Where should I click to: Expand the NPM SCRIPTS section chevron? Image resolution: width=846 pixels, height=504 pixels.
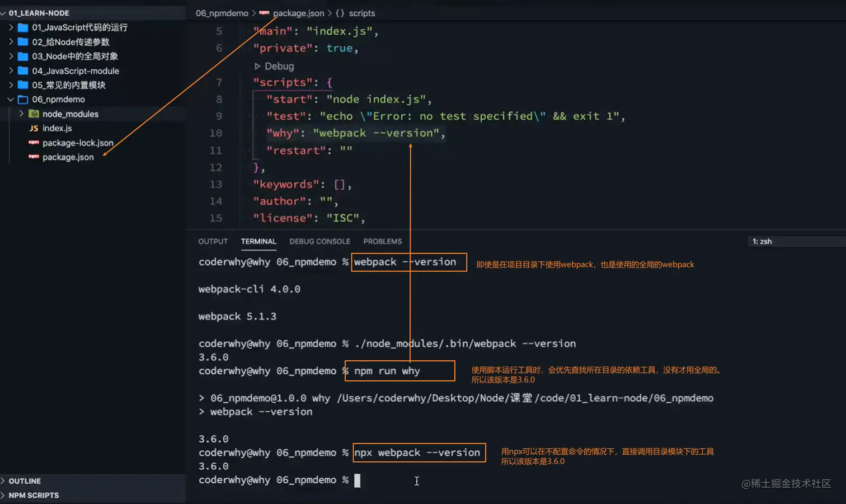pos(3,496)
